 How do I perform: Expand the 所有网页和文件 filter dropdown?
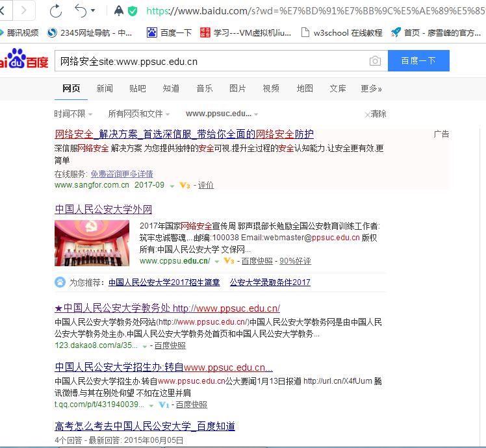click(139, 114)
